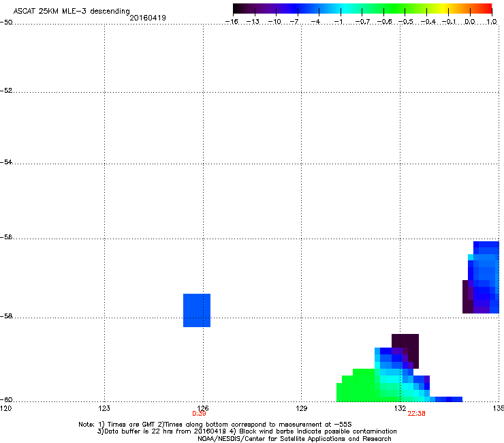The image size is (504, 443).
Task: Click the latitude label -54
Action: coord(6,162)
